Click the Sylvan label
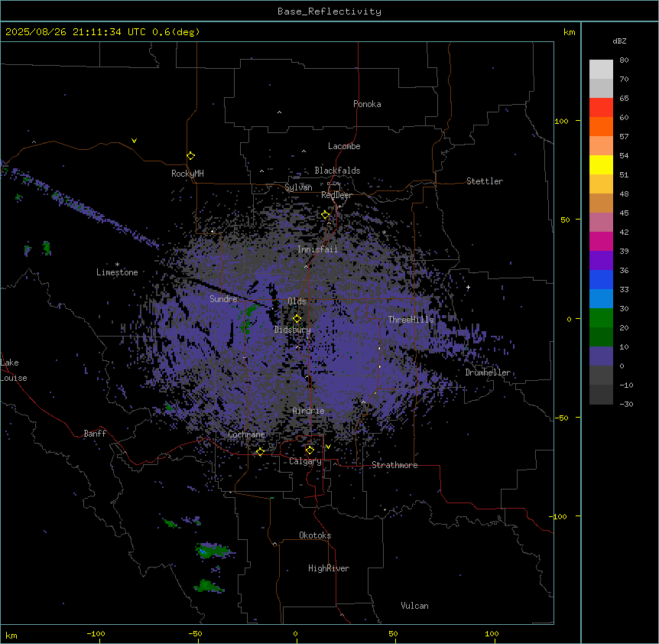 298,187
